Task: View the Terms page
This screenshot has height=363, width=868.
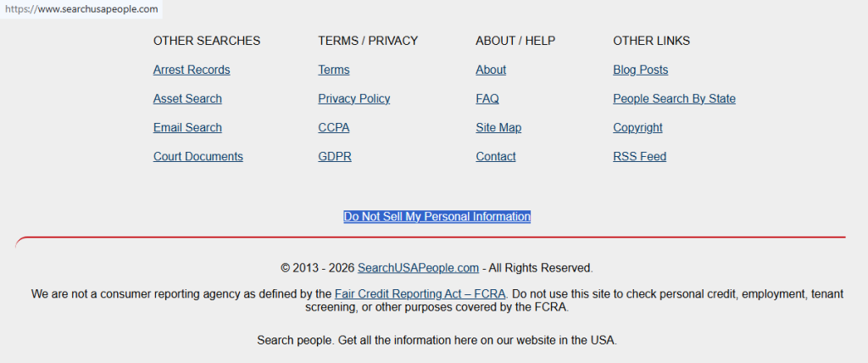Action: (334, 70)
